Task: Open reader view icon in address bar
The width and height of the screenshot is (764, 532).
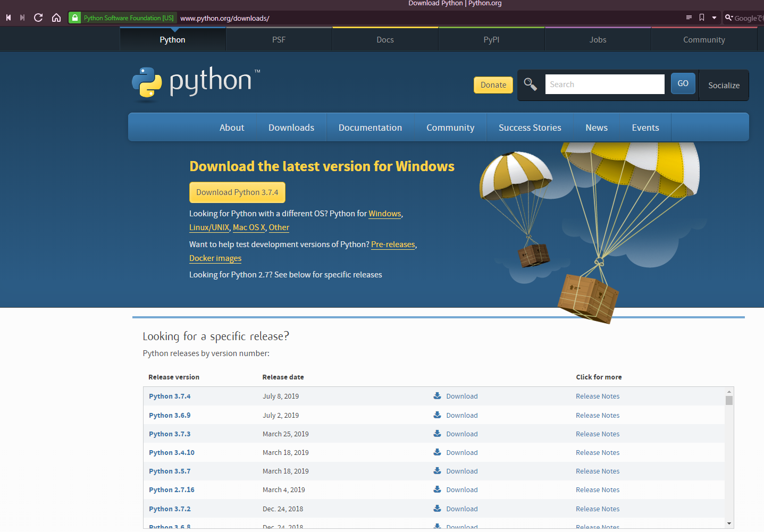Action: [x=689, y=18]
